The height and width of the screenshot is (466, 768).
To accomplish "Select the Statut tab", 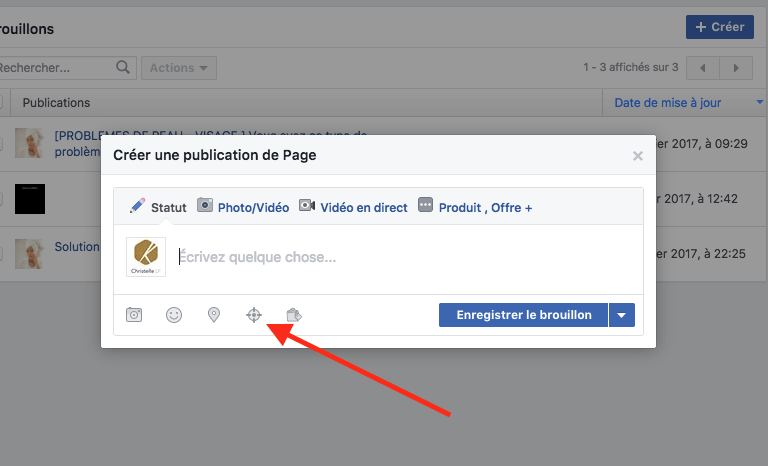I will pyautogui.click(x=159, y=207).
